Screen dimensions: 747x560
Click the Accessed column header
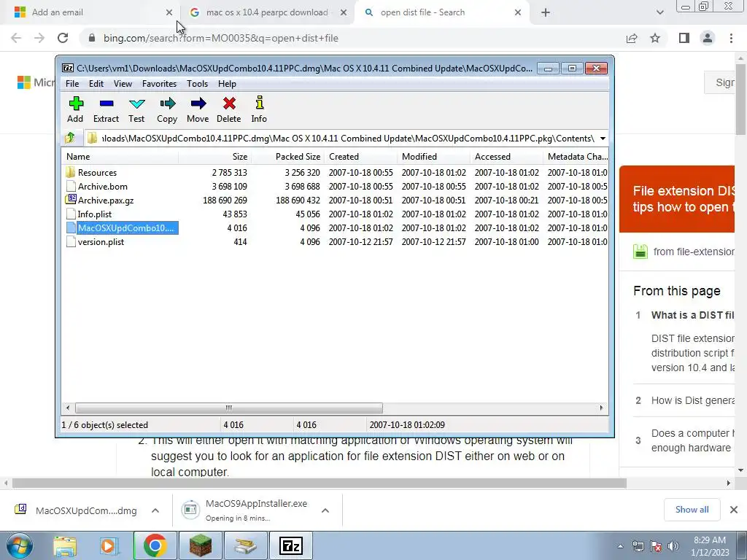pyautogui.click(x=506, y=157)
